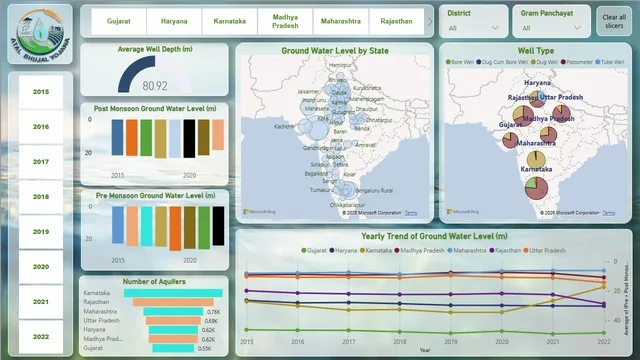Click the Rajasthan pie chart on Well Type map
The image size is (640, 360).
click(x=523, y=116)
